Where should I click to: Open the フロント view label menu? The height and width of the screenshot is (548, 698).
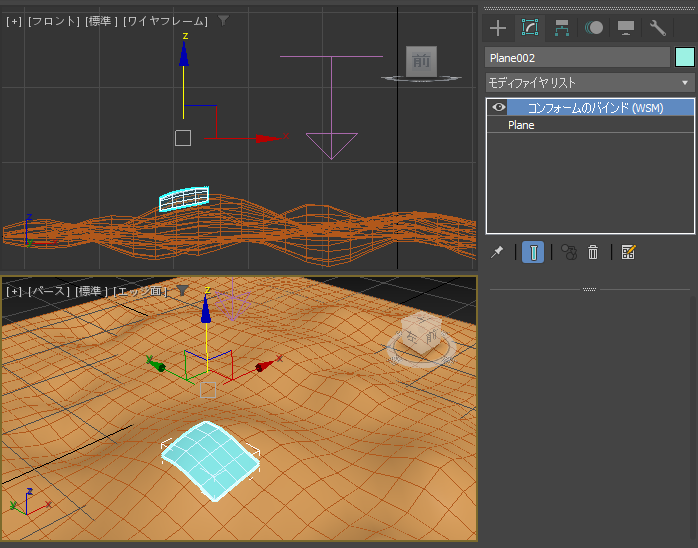coord(53,21)
